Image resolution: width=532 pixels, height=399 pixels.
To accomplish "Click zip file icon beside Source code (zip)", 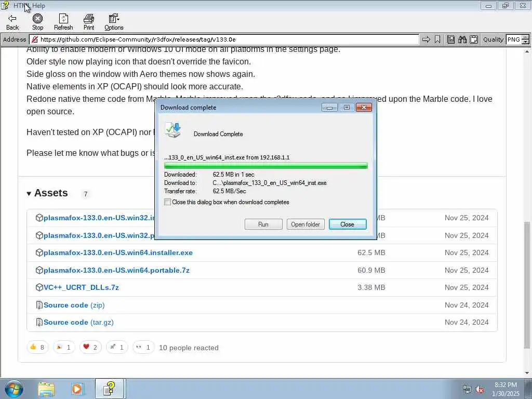I will [39, 305].
